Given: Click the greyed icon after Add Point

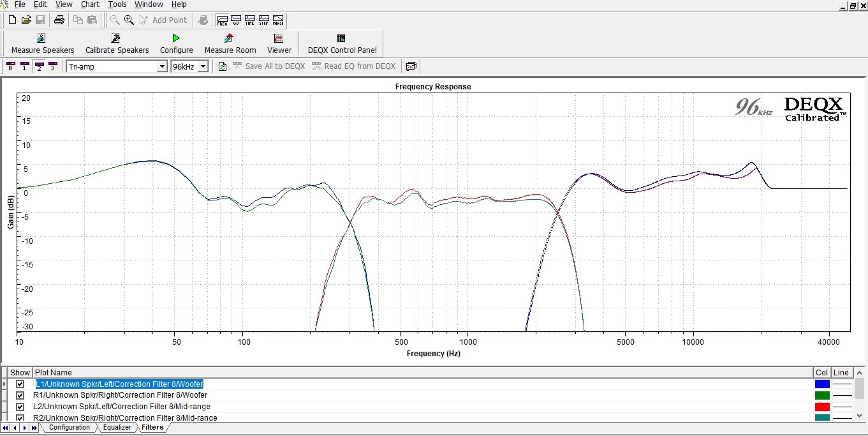Looking at the screenshot, I should [x=203, y=20].
